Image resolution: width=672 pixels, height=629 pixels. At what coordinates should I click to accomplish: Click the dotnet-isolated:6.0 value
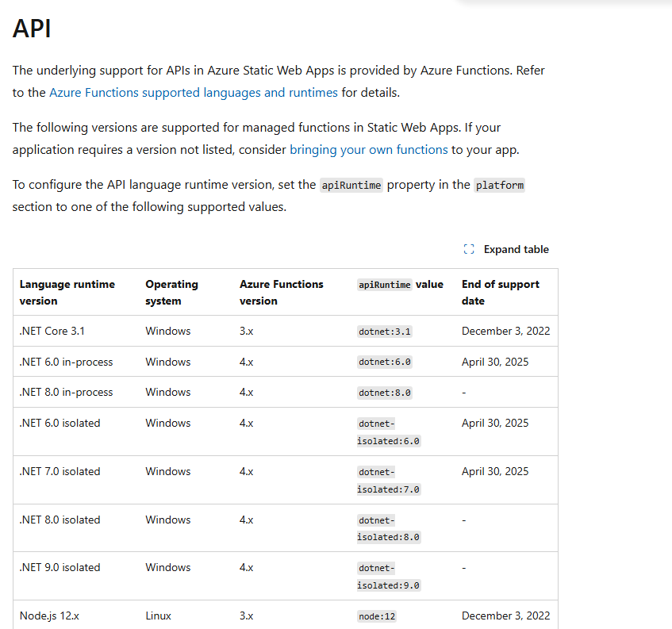(x=389, y=432)
